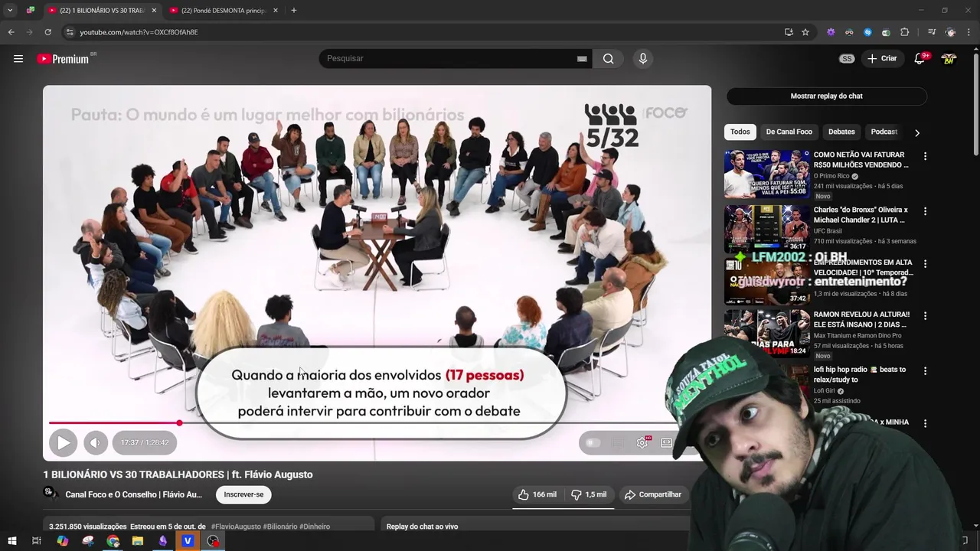This screenshot has height=551, width=980.
Task: Click the Inscrever-se subscribe button
Action: [x=243, y=494]
